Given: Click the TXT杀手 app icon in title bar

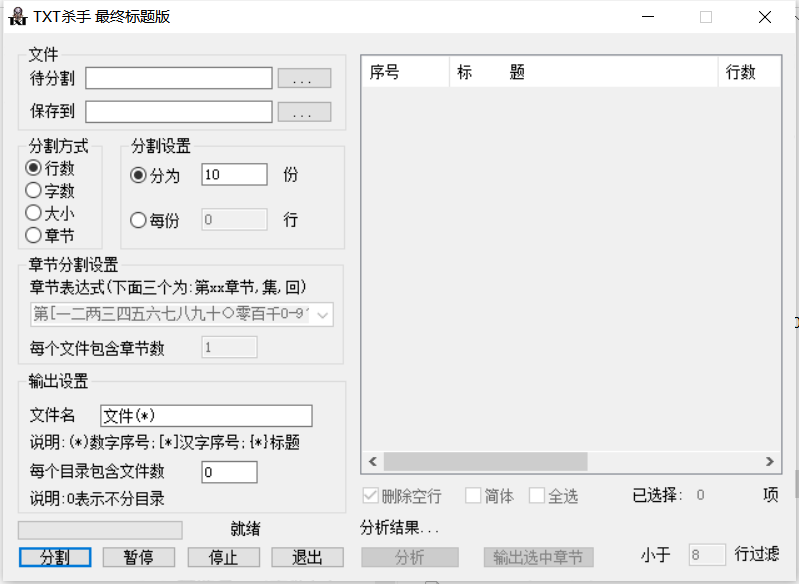Looking at the screenshot, I should click(17, 17).
